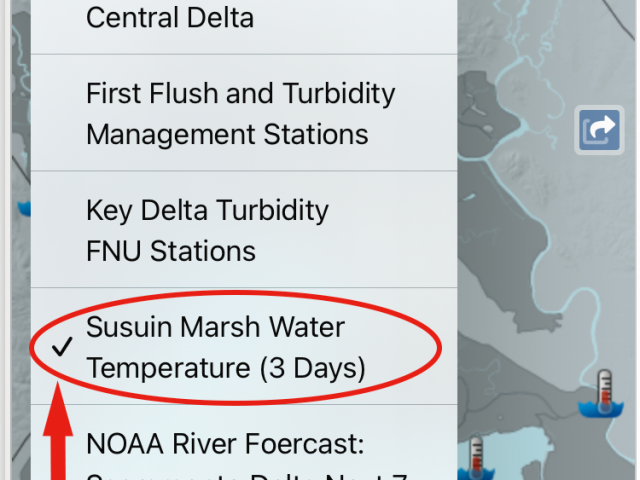Viewport: 640px width, 480px height.
Task: Select the thermometer station marker near right edge
Action: tap(601, 393)
